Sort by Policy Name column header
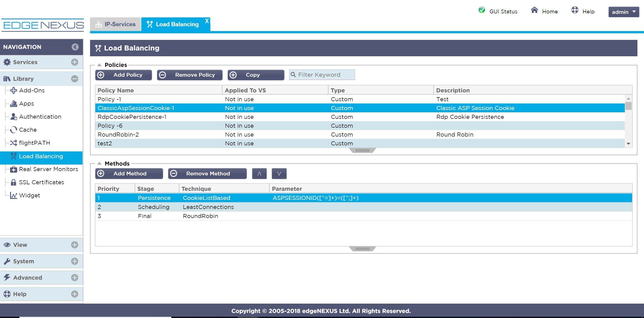The width and height of the screenshot is (644, 318). tap(158, 90)
